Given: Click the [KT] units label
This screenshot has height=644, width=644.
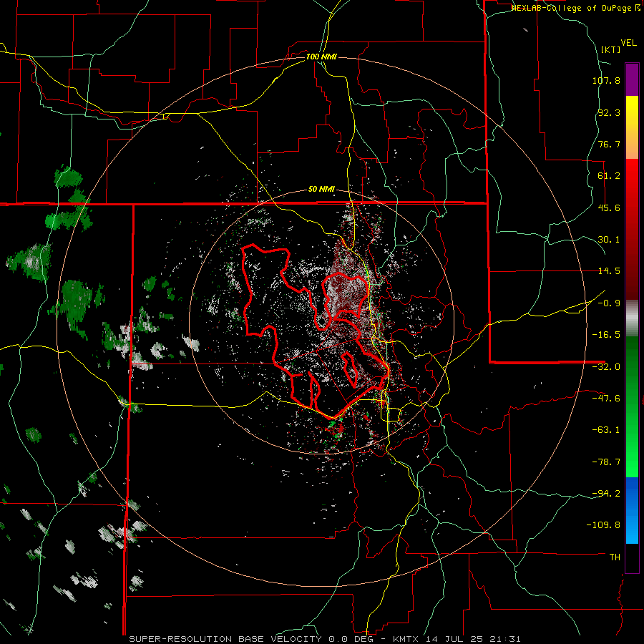Looking at the screenshot, I should (610, 49).
